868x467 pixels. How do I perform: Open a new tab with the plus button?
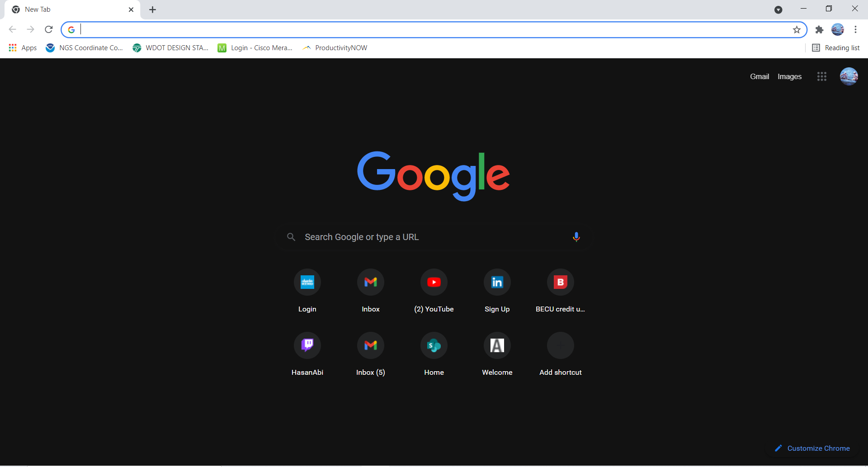[153, 9]
